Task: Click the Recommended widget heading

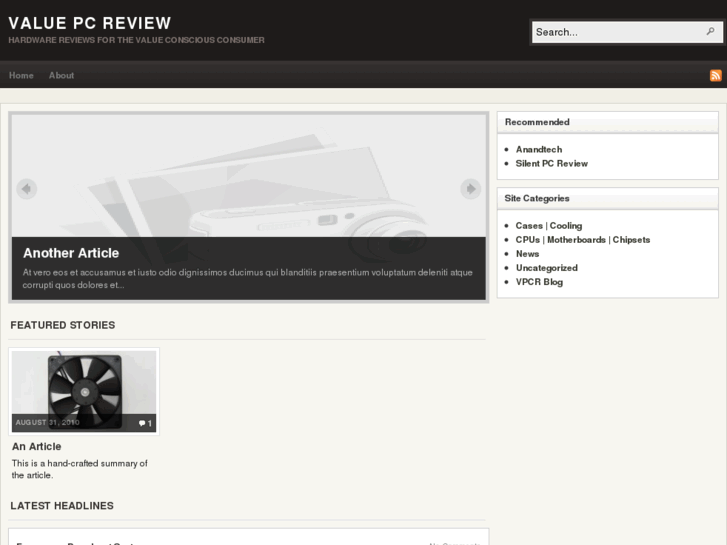Action: pos(537,122)
